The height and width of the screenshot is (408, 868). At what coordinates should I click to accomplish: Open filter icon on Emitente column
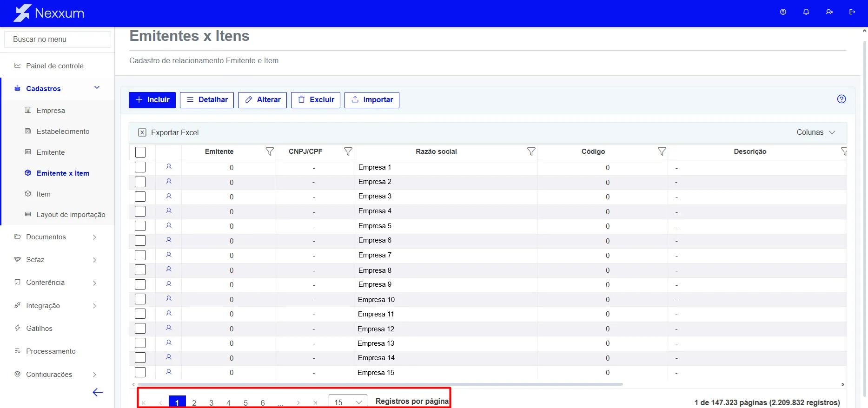point(270,151)
